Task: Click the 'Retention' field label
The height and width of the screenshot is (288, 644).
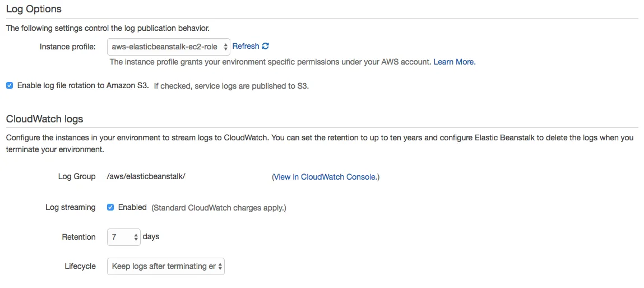Action: click(78, 237)
